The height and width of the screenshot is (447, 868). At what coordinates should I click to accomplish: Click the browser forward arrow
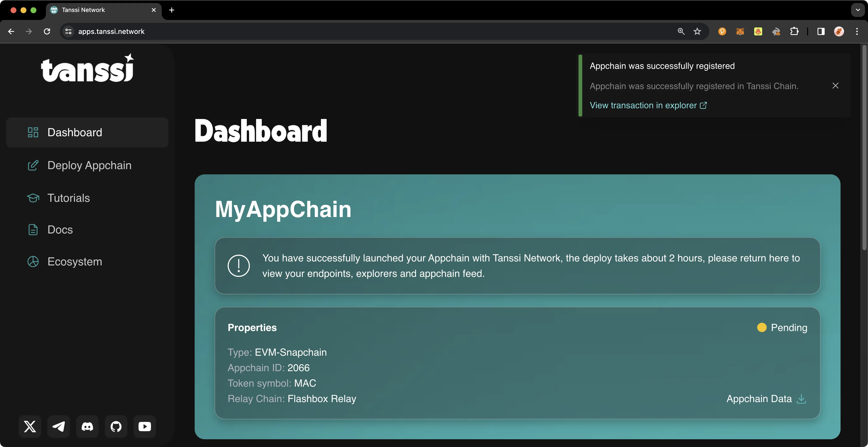[29, 31]
